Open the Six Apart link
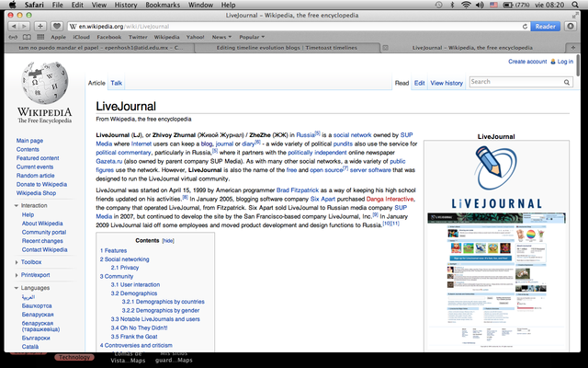Screen dimensions: 588x368 coord(322,199)
